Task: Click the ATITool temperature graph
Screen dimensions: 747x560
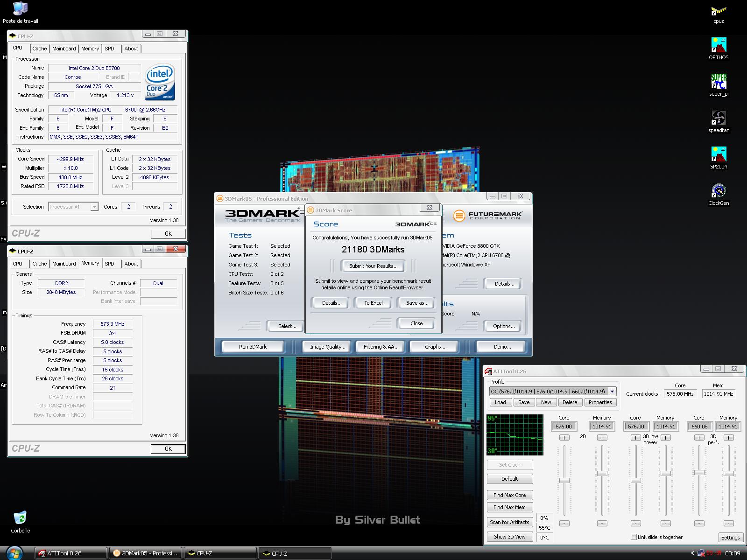Action: [515, 434]
